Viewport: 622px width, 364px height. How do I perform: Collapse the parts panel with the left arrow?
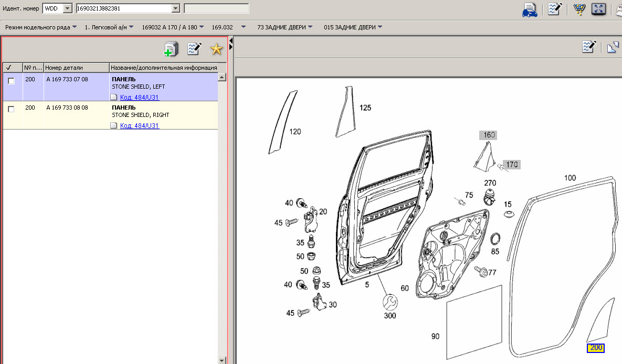tap(231, 40)
